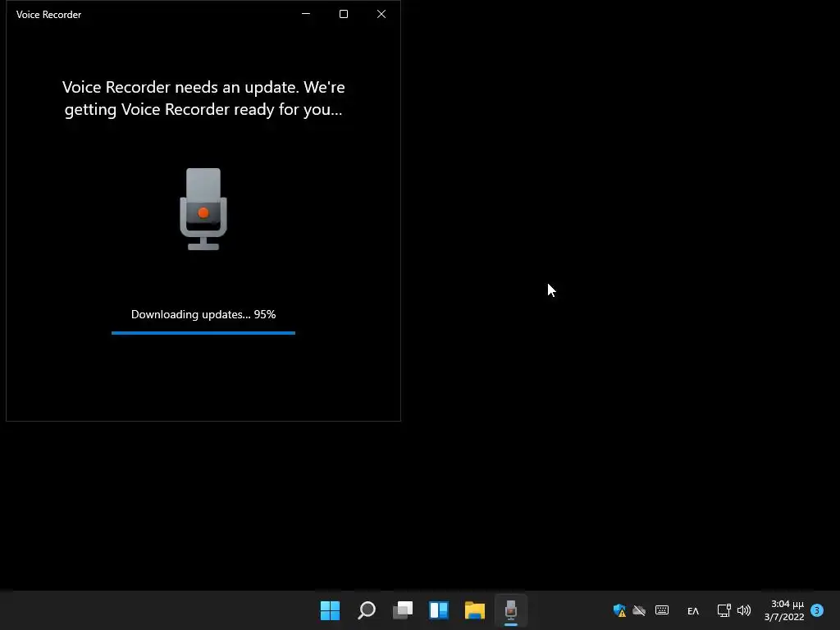Viewport: 840px width, 630px height.
Task: Open network status tray icon
Action: point(724,610)
